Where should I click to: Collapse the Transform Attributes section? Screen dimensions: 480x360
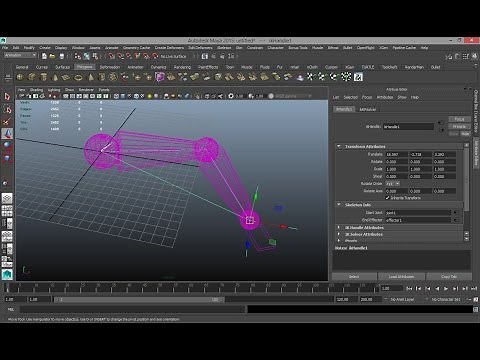[339, 146]
